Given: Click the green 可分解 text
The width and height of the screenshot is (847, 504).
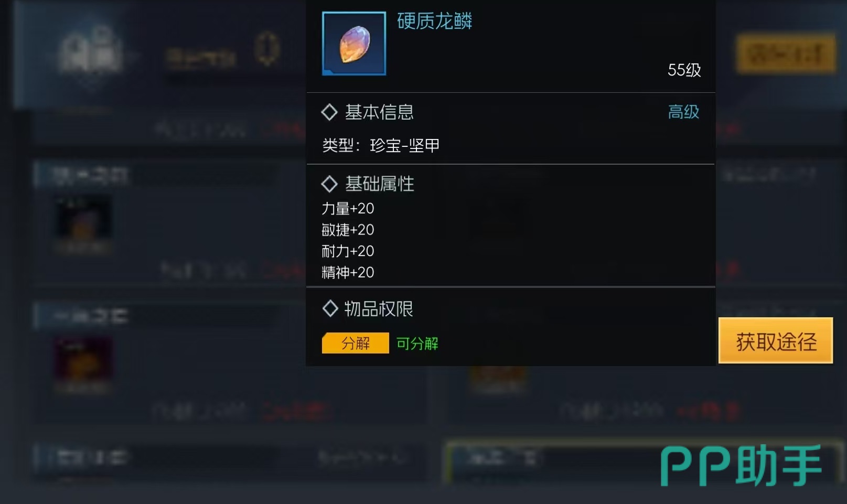Looking at the screenshot, I should click(417, 344).
